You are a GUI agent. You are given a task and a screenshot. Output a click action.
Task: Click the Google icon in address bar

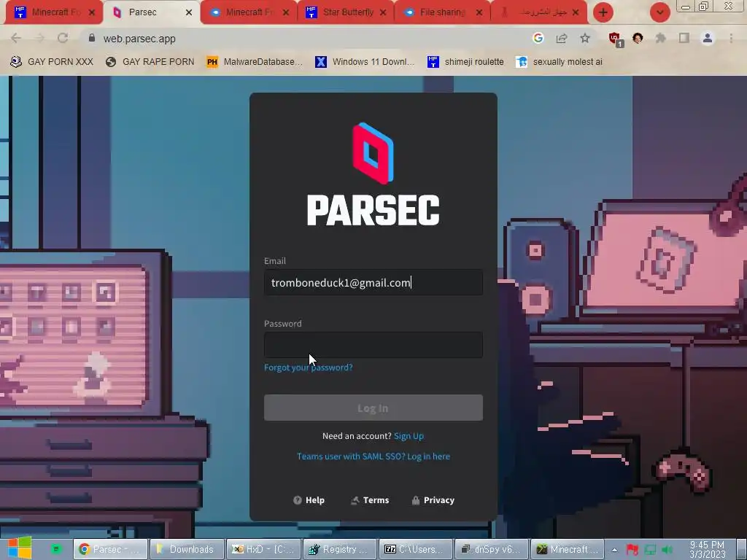[x=538, y=38]
